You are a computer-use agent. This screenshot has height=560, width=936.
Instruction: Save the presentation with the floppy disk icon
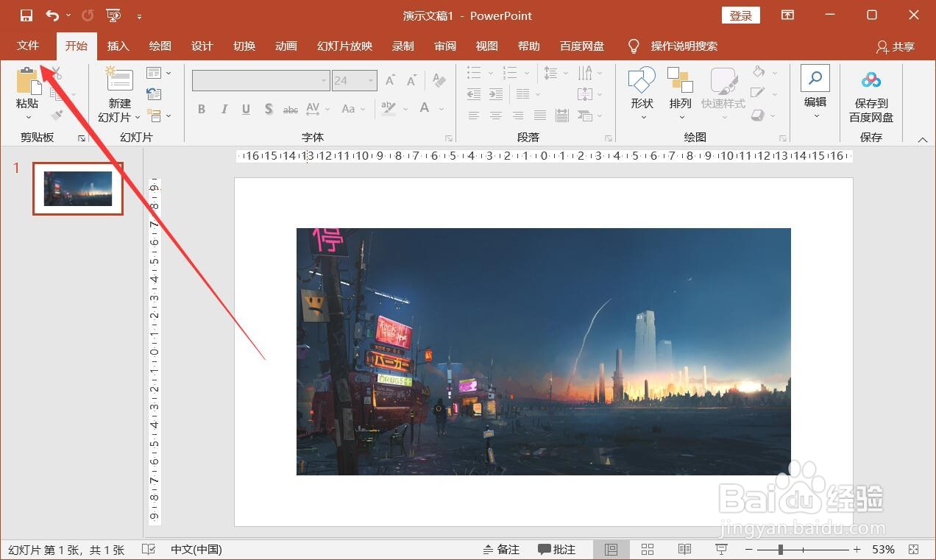pyautogui.click(x=26, y=15)
